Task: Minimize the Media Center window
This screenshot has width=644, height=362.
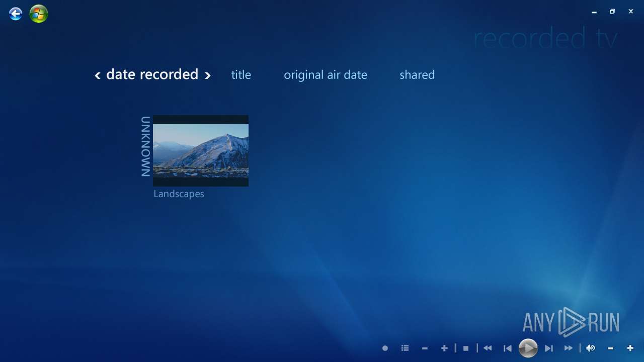Action: point(594,12)
